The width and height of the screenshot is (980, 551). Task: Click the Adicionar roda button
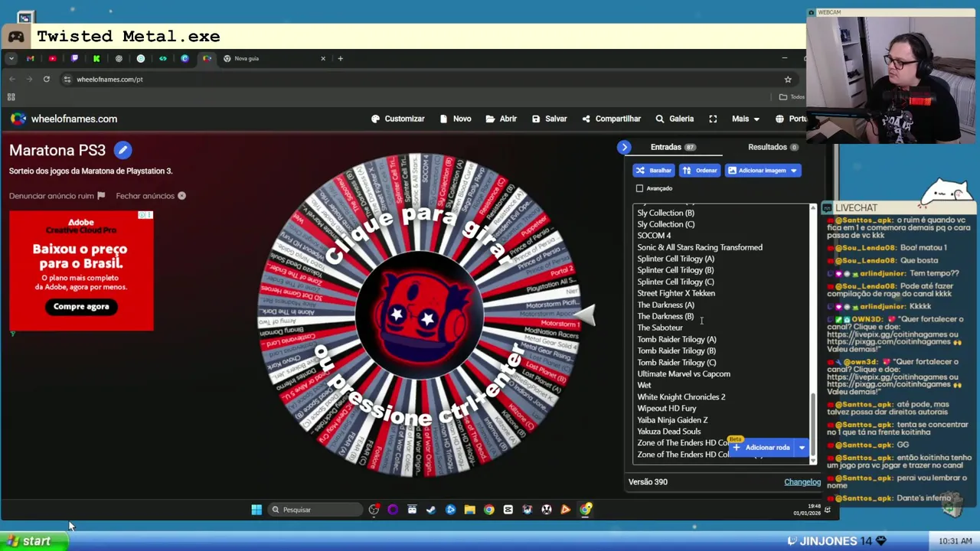(x=762, y=448)
